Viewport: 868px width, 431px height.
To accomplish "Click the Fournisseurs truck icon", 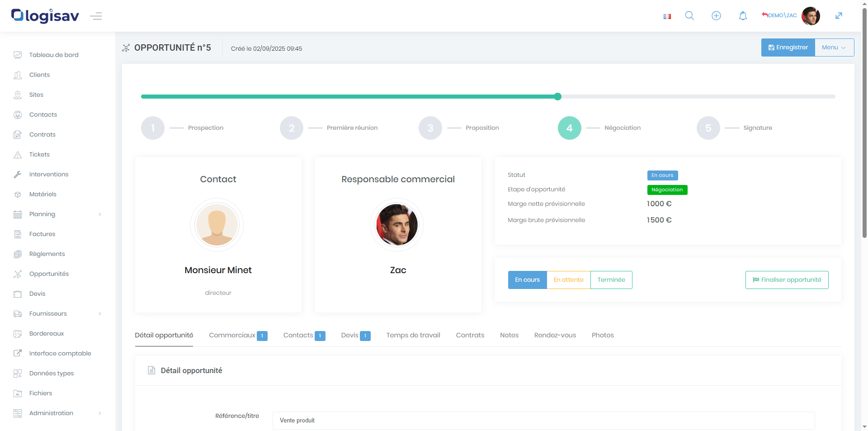I will pyautogui.click(x=18, y=314).
